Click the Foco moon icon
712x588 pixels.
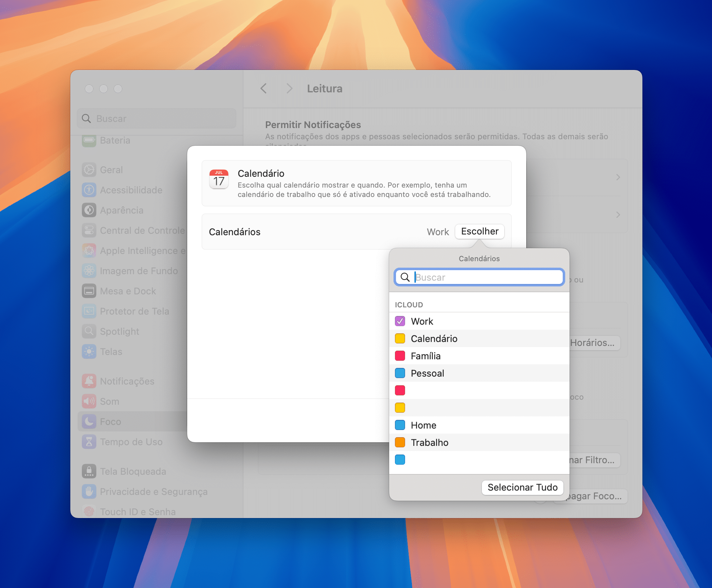(89, 422)
